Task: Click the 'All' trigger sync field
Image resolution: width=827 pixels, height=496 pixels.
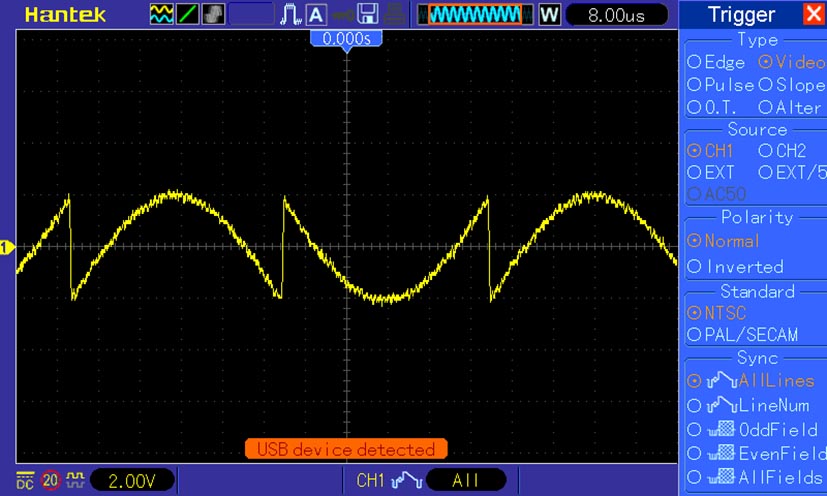Action: pyautogui.click(x=466, y=480)
